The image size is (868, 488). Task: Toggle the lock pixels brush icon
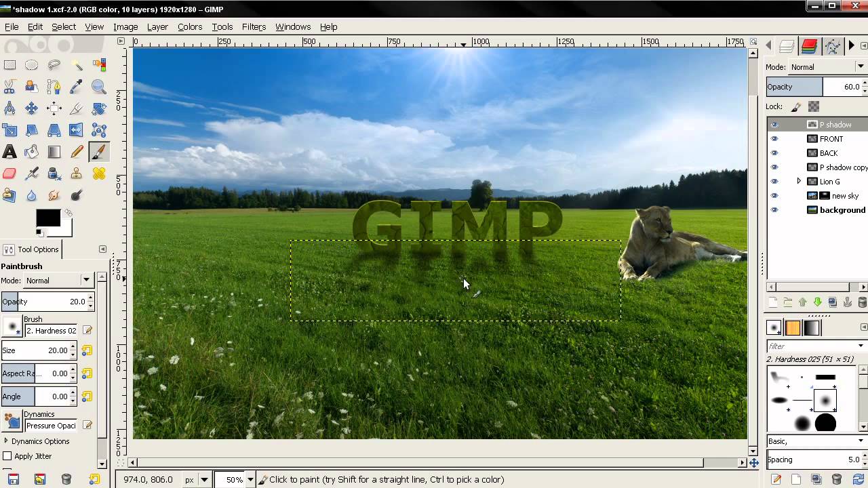click(797, 106)
